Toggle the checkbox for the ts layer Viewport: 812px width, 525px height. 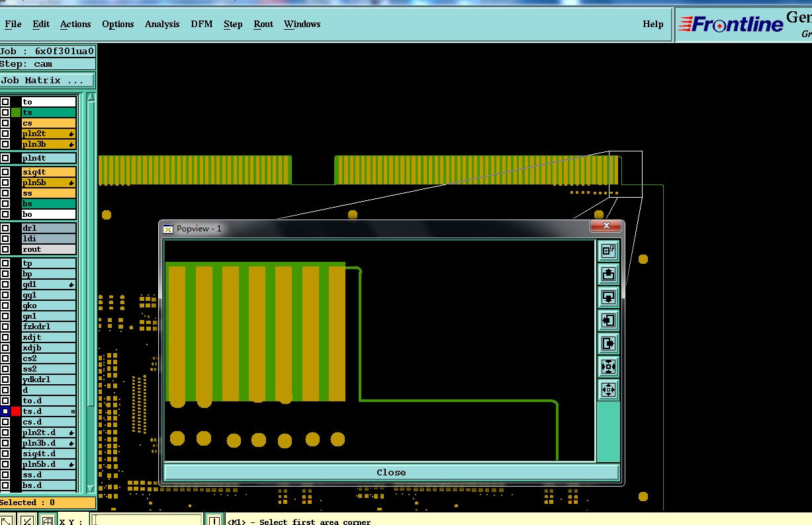(5, 112)
